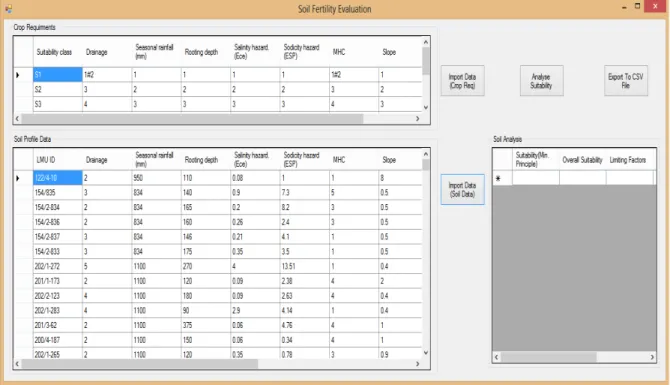Viewport: 670px width, 385px height.
Task: Minimize the Soil Fertility Evaluation window
Action: coord(624,7)
